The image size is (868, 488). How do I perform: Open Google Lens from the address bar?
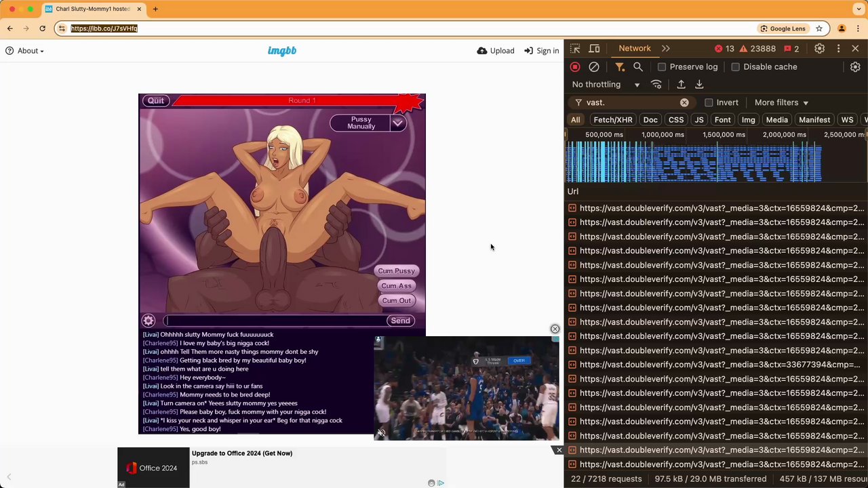click(783, 28)
